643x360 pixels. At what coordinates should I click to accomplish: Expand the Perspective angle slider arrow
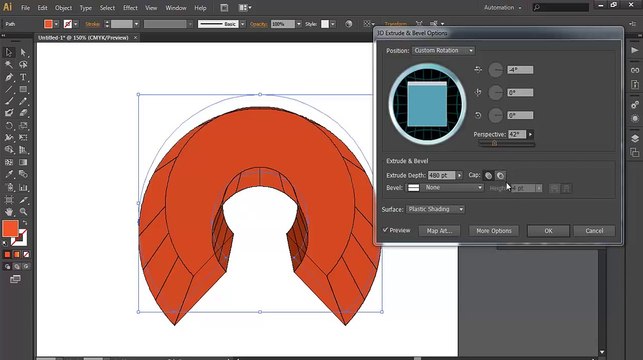pos(530,134)
